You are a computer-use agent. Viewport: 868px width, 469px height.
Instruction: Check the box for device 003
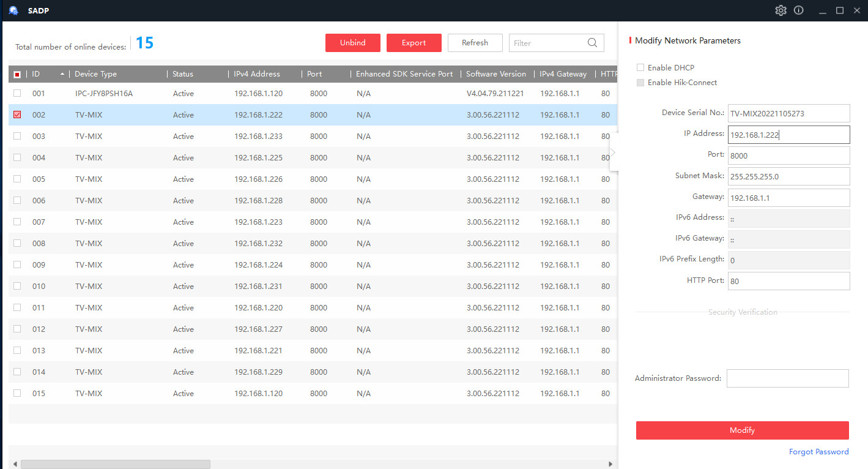point(17,136)
